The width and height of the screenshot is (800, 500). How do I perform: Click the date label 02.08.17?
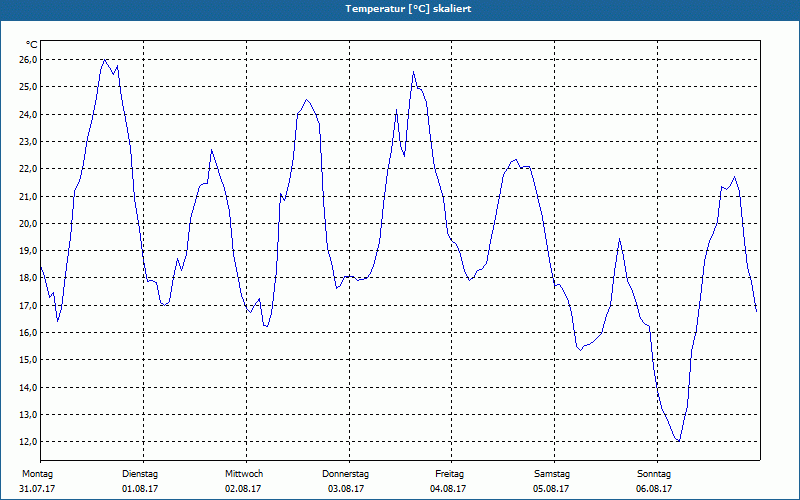(243, 489)
